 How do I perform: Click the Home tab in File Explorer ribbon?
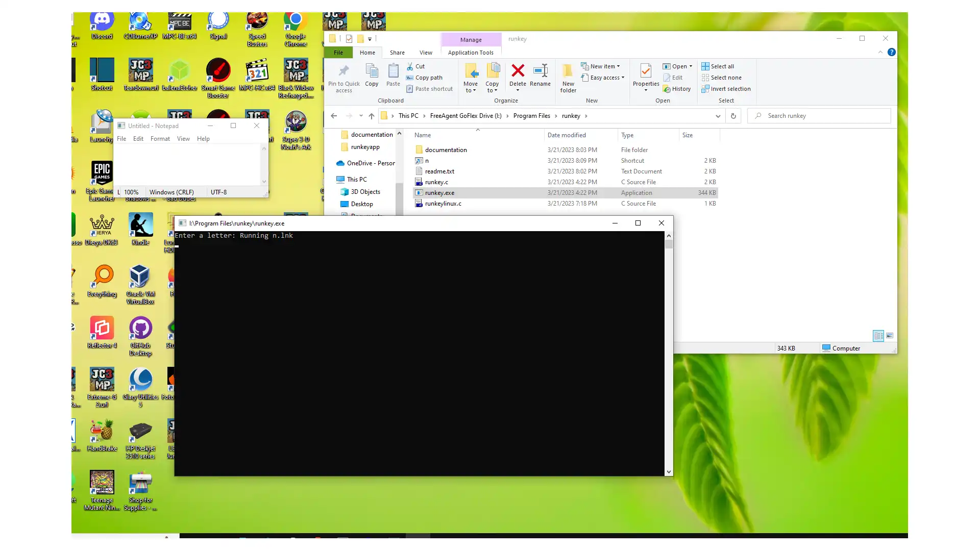(x=367, y=53)
